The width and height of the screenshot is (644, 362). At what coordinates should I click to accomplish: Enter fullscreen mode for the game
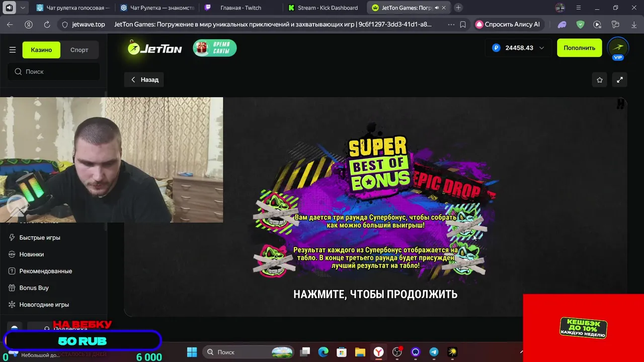pos(620,80)
